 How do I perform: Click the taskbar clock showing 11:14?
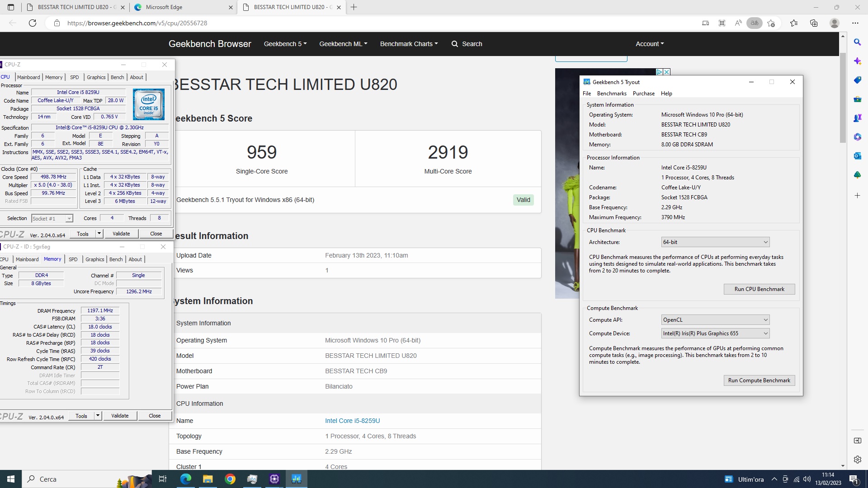point(828,479)
